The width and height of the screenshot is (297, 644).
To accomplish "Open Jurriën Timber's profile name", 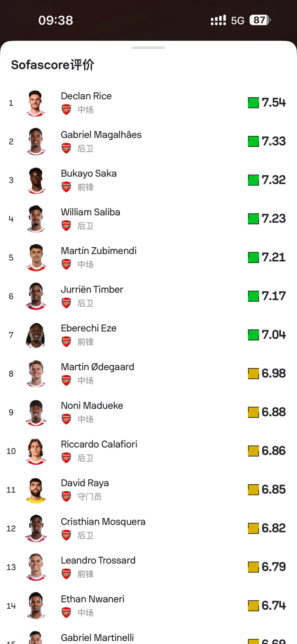I will click(x=92, y=290).
